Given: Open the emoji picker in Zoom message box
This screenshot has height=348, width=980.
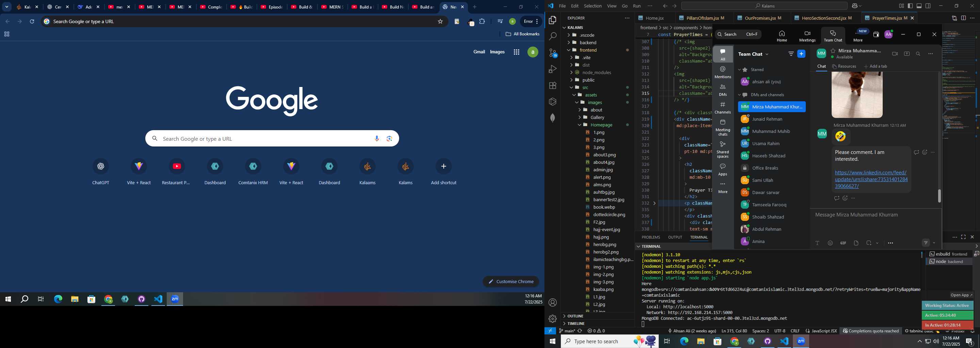Looking at the screenshot, I should [x=831, y=243].
